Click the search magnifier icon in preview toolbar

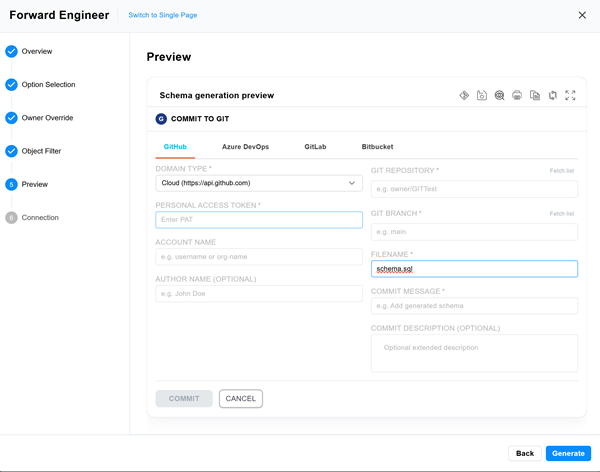tap(499, 95)
